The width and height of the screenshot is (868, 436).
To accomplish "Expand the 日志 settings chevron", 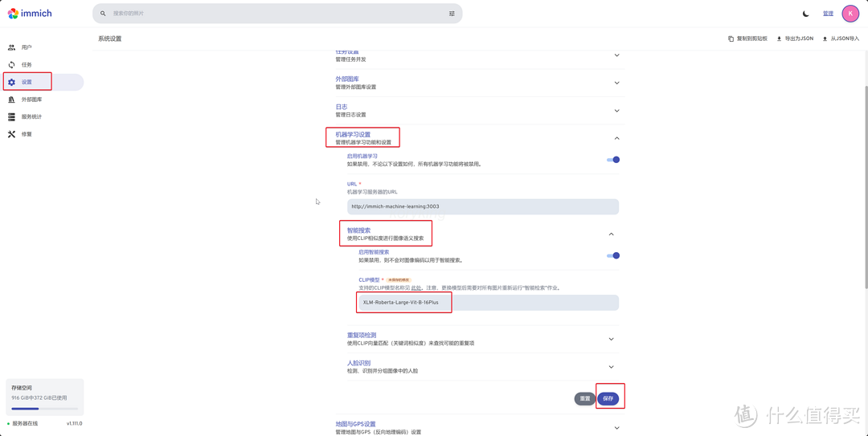I will coord(616,111).
